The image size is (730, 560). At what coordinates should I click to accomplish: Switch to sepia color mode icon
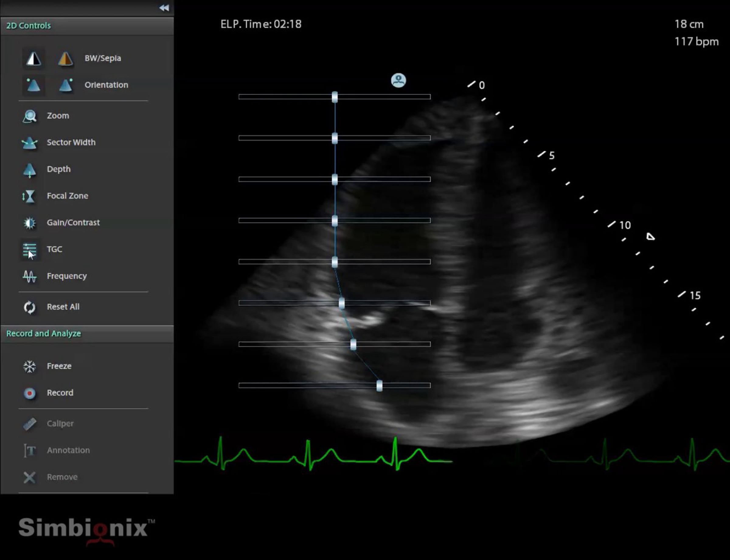click(x=65, y=59)
